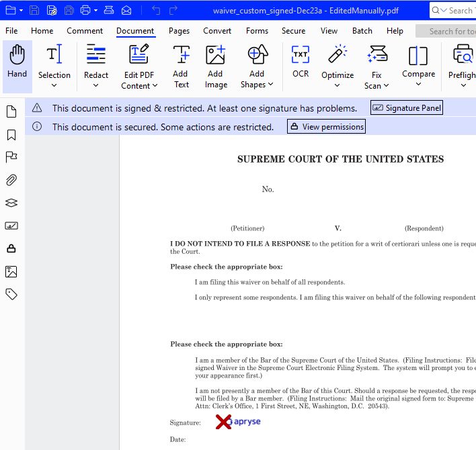Screen dimensions: 476x450
Task: Click the Scan icon in quick toolbar
Action: [x=109, y=10]
